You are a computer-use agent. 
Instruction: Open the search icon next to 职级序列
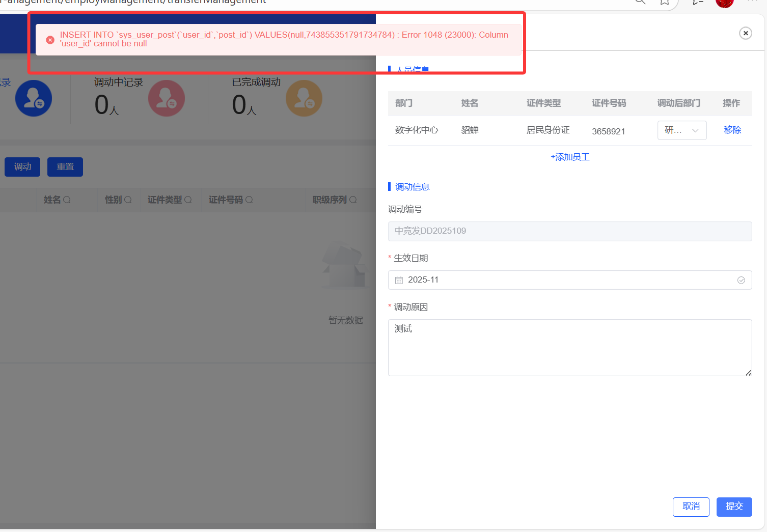(x=353, y=200)
